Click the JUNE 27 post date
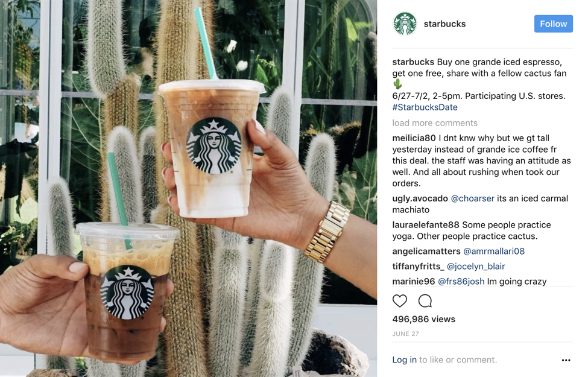 pyautogui.click(x=405, y=334)
